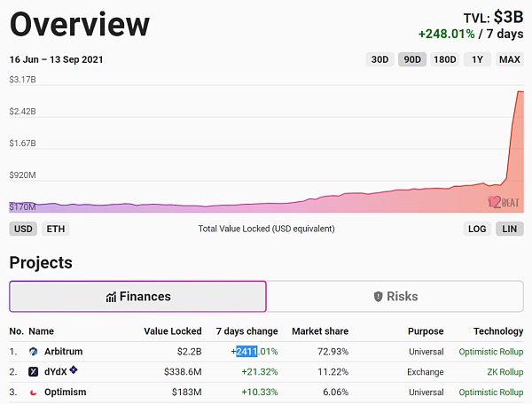Switch chart currency to ETH
The width and height of the screenshot is (532, 404).
[x=55, y=229]
